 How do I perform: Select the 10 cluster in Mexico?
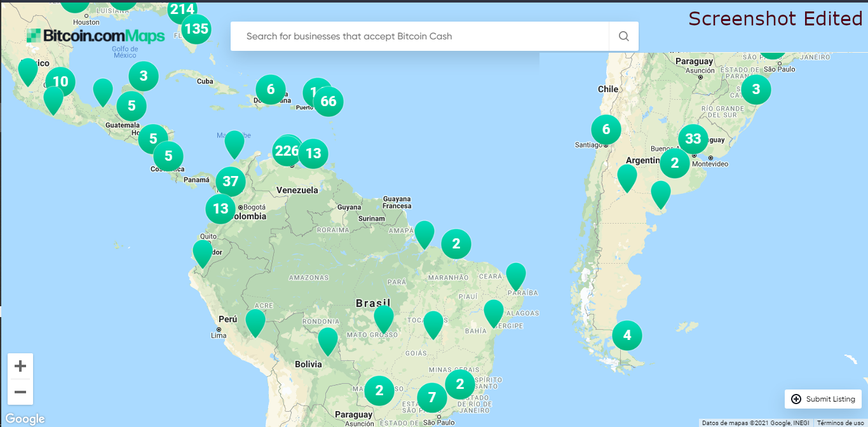pyautogui.click(x=60, y=81)
